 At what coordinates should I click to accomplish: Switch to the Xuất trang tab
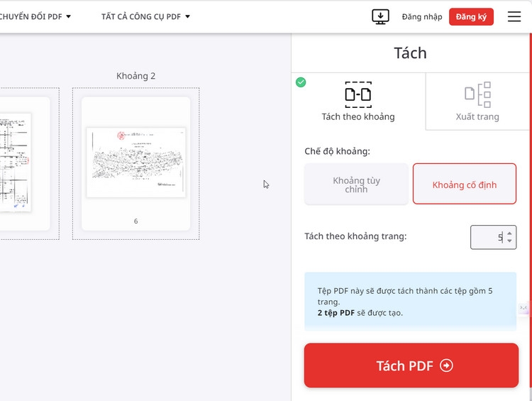pyautogui.click(x=477, y=101)
